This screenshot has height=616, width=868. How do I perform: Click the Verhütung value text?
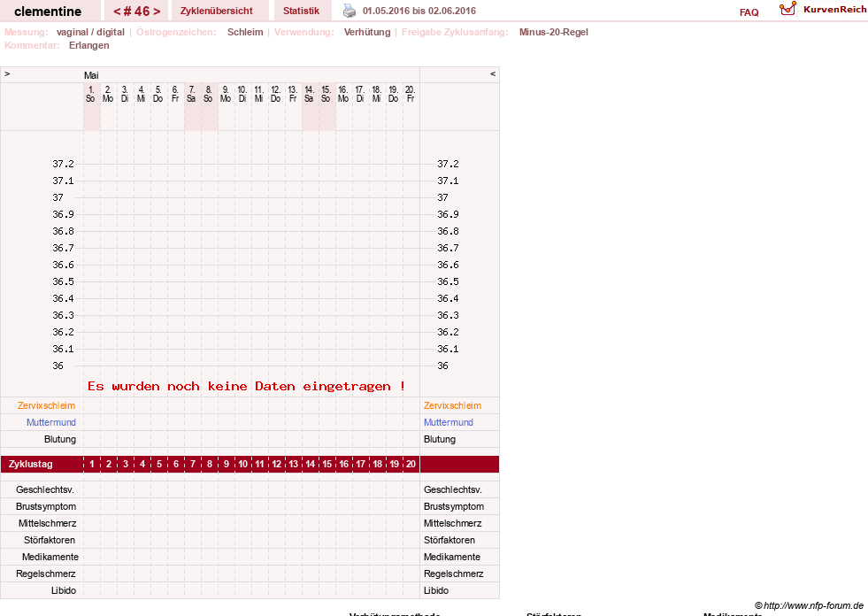[x=367, y=32]
